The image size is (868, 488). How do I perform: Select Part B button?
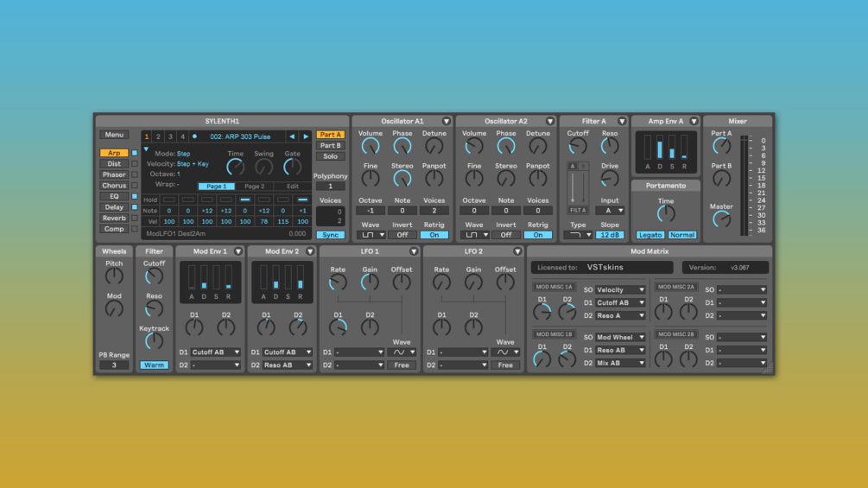pyautogui.click(x=331, y=145)
